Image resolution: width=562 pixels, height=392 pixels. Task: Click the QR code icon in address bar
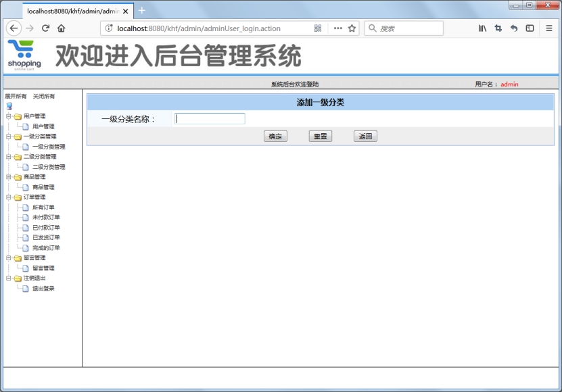318,28
